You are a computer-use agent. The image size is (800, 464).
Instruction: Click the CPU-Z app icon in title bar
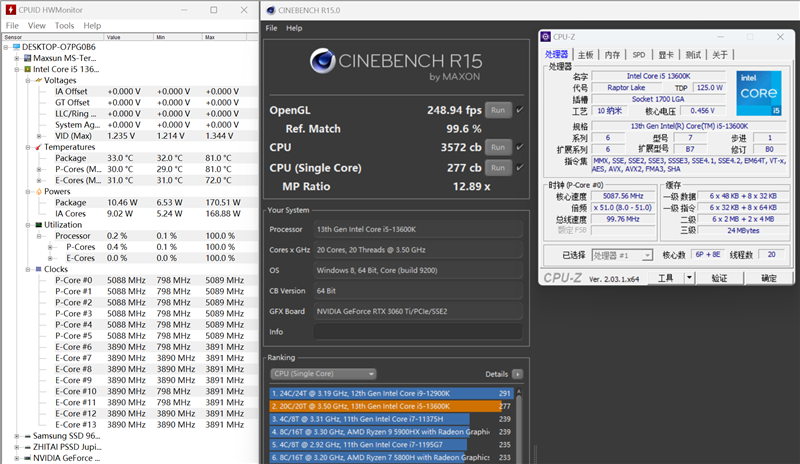[x=545, y=37]
